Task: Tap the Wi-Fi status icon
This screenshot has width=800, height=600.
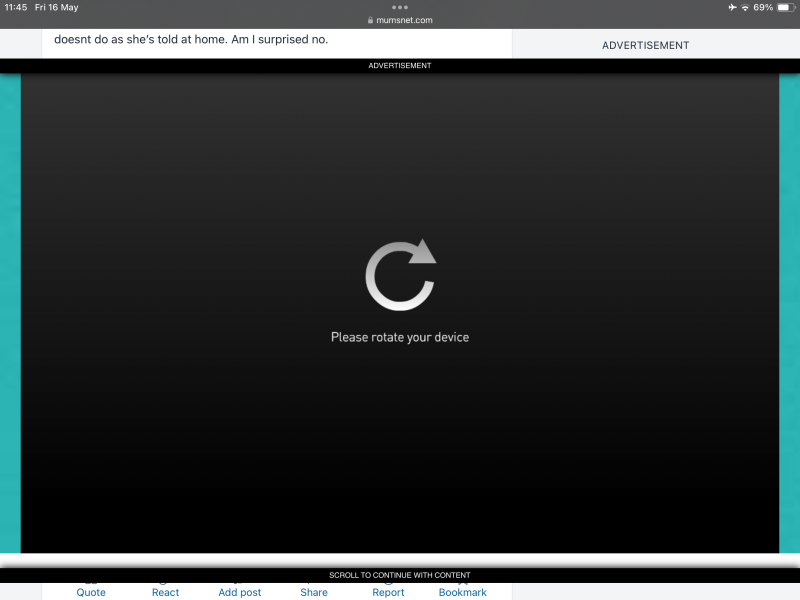Action: [x=745, y=7]
